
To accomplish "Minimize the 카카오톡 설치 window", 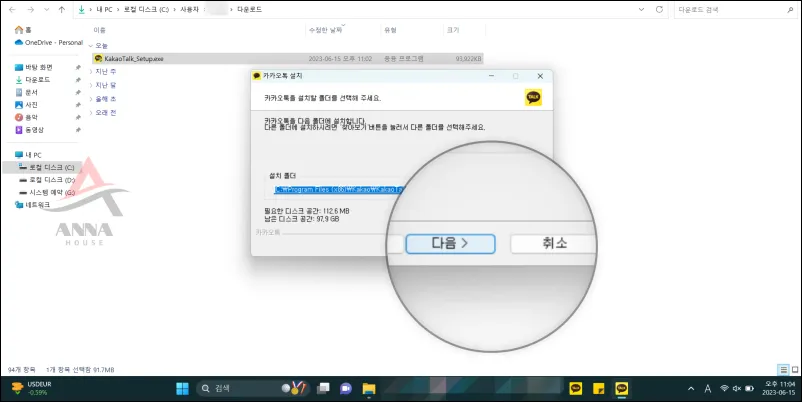I will (x=492, y=76).
